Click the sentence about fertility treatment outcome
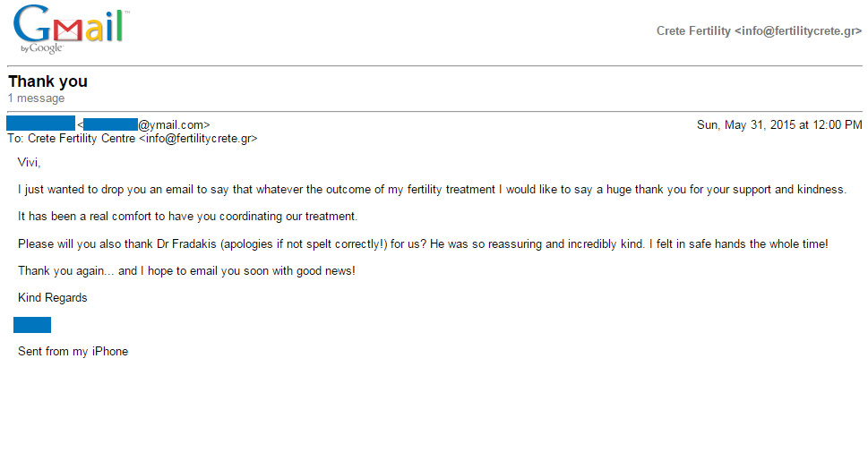The image size is (868, 461). coord(432,189)
